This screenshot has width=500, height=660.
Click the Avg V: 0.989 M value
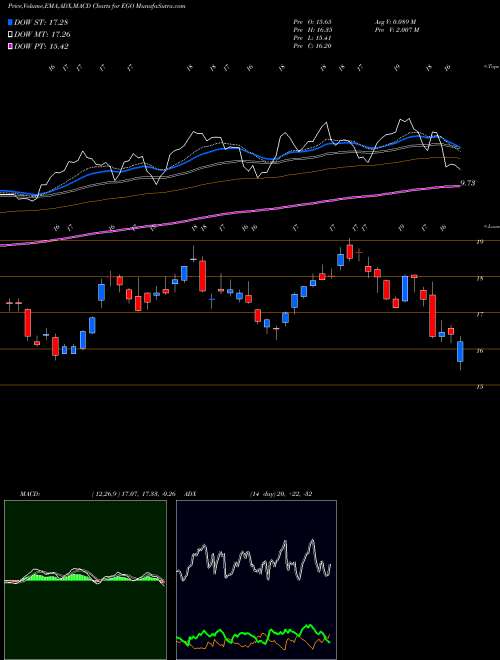point(394,21)
